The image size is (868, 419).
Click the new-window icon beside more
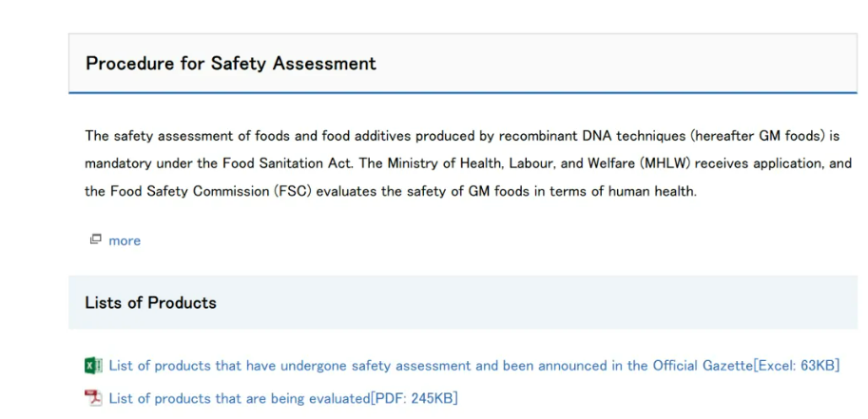point(96,239)
